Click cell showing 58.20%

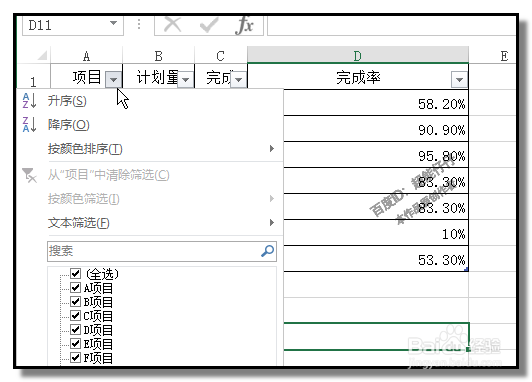376,103
